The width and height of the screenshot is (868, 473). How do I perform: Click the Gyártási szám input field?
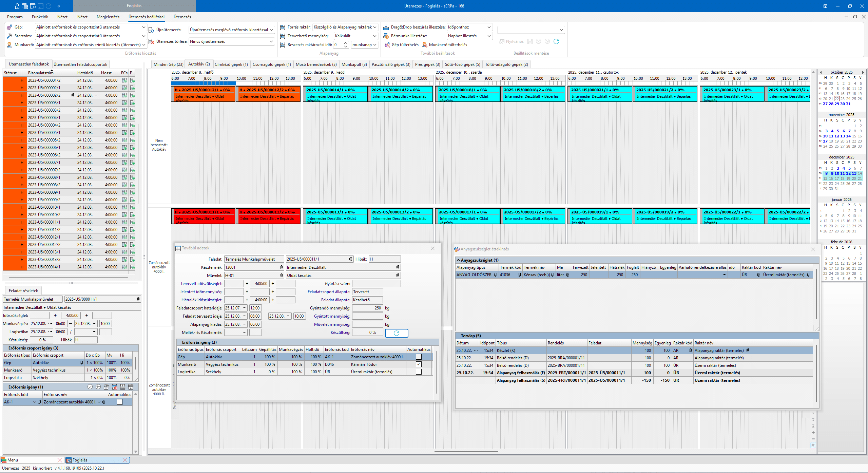[376, 284]
